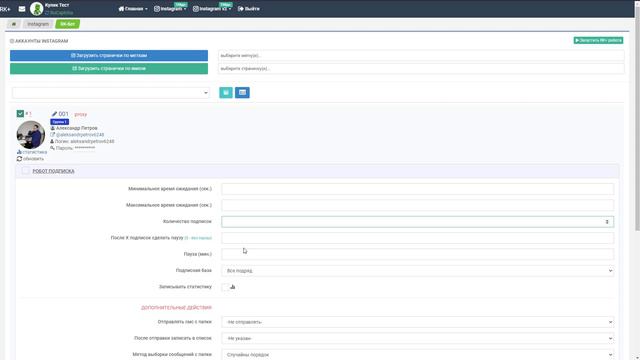Click the refresh icon labeled обновить
640x360 pixels.
coord(19,159)
